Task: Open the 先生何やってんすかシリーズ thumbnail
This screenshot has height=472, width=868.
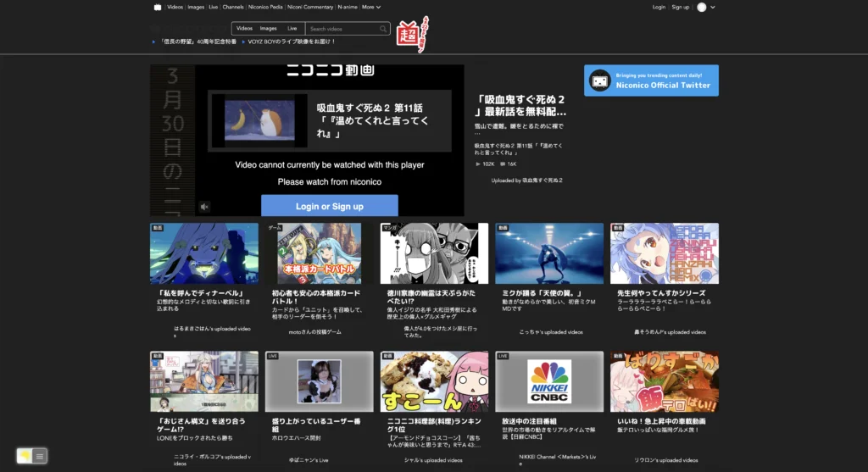Action: tap(665, 253)
